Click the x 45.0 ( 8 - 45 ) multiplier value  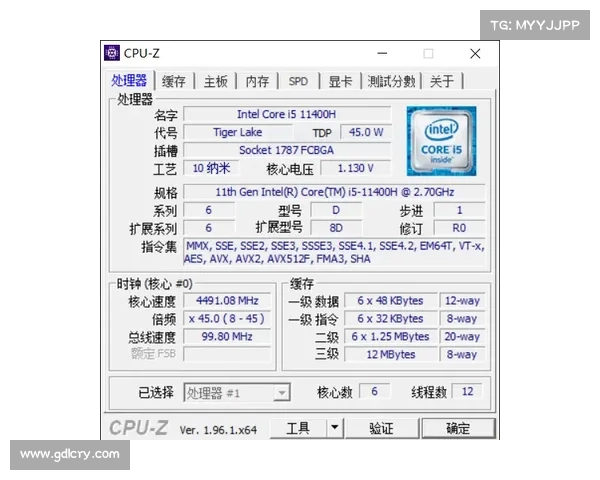coord(227,318)
